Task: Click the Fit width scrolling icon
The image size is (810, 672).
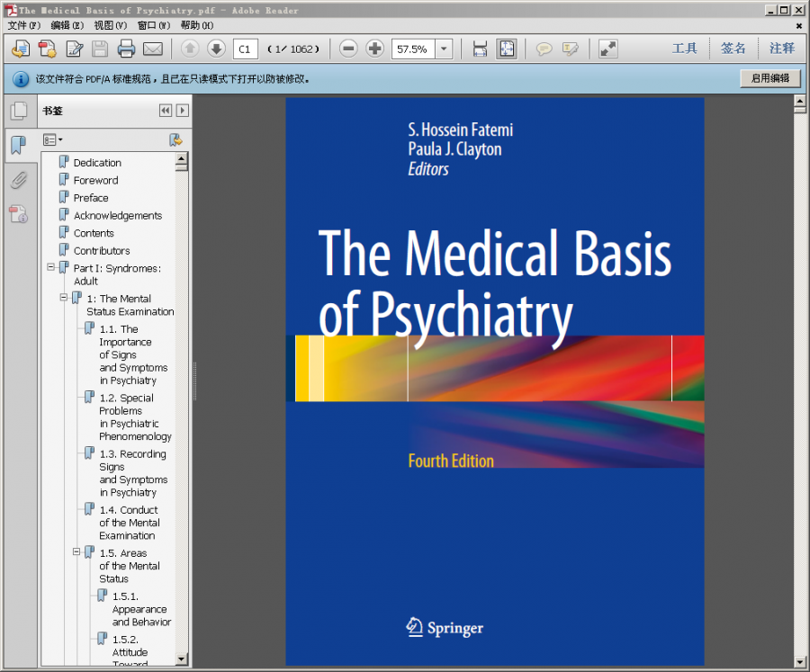Action: tap(480, 49)
